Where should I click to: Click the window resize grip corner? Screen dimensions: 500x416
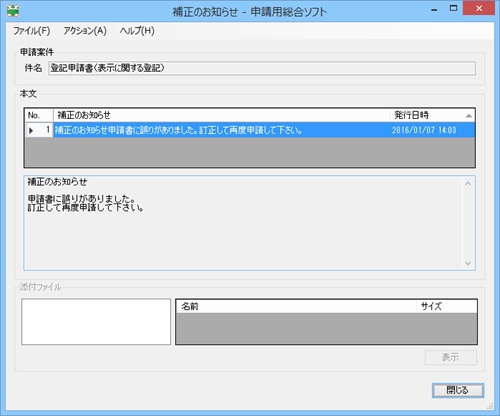(490, 406)
